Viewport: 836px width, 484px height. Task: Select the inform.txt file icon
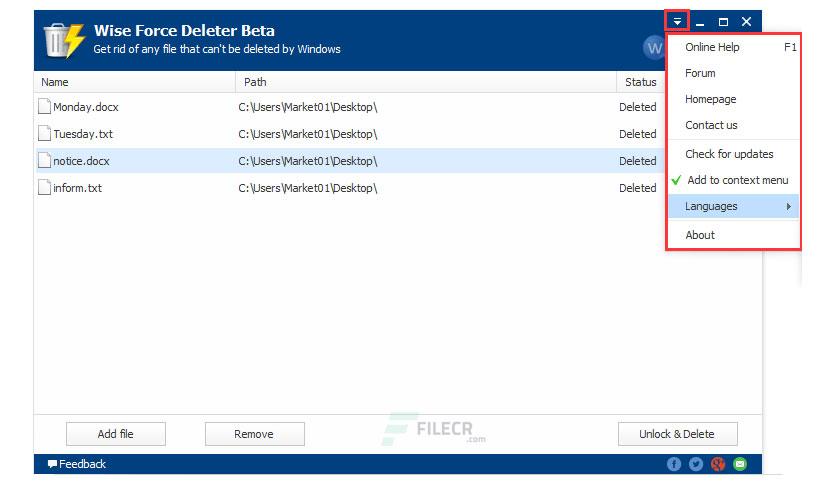click(44, 188)
